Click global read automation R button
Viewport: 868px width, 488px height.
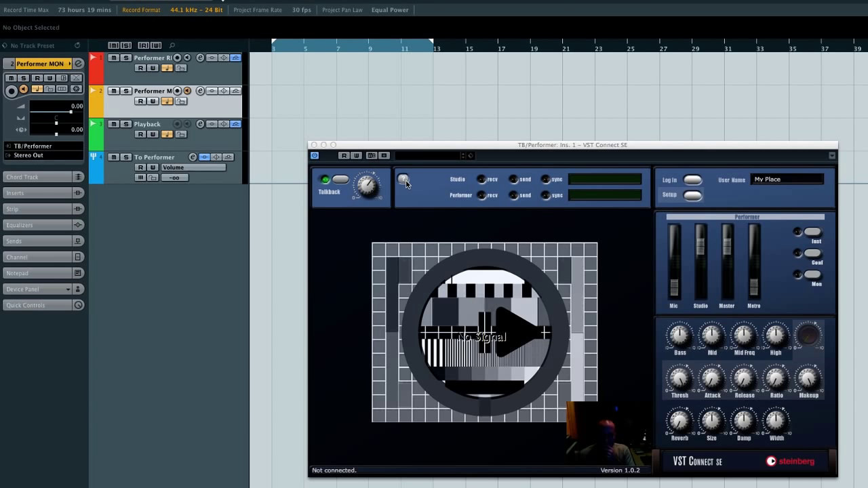coord(143,45)
